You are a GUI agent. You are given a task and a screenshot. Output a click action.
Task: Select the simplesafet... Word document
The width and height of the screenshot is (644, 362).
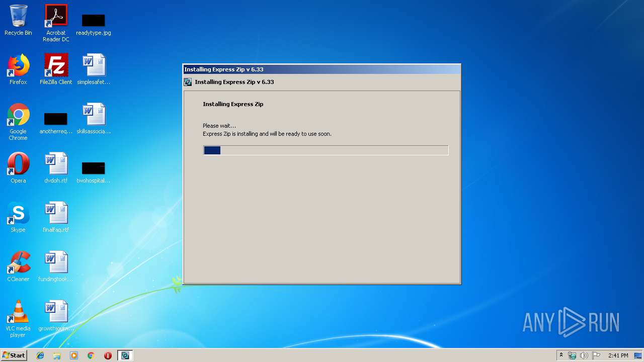[94, 69]
